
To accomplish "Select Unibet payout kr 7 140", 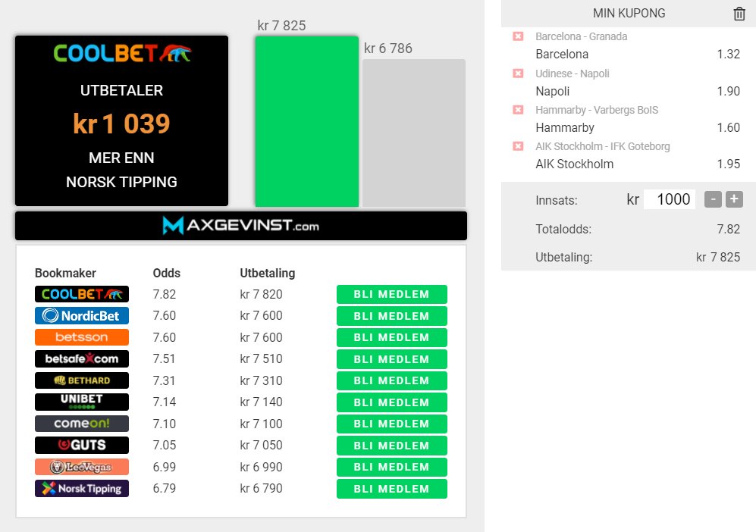I will click(x=262, y=402).
